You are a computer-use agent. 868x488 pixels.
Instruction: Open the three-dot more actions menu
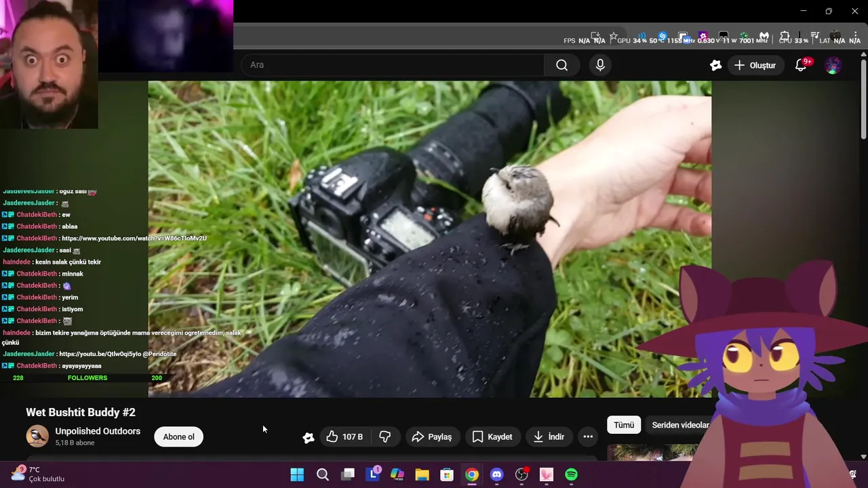tap(588, 437)
